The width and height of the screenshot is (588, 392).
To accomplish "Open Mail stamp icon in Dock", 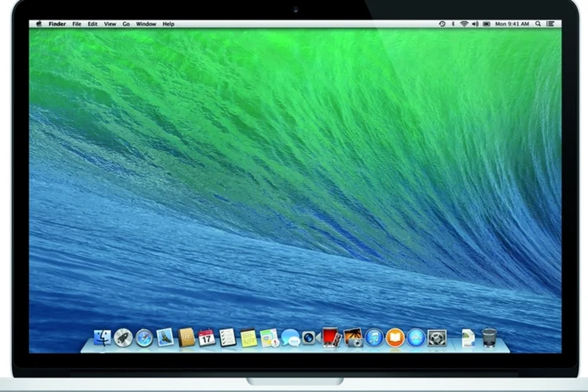I will [165, 337].
